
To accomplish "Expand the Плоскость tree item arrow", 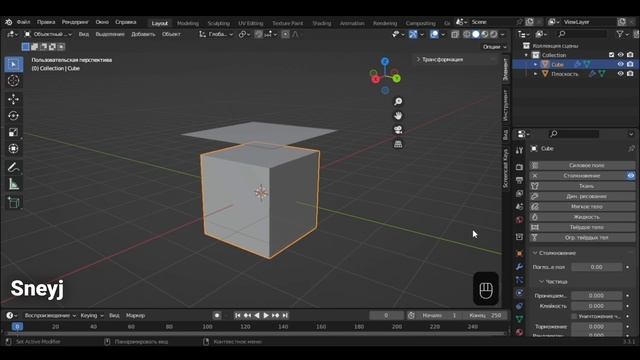I will tap(536, 74).
